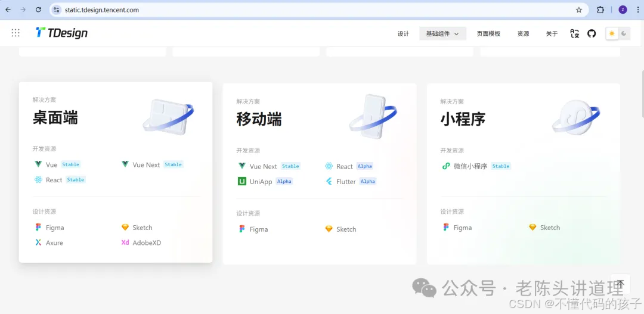Open Figma resource in 移动端 card
This screenshot has height=314, width=644.
pos(258,229)
